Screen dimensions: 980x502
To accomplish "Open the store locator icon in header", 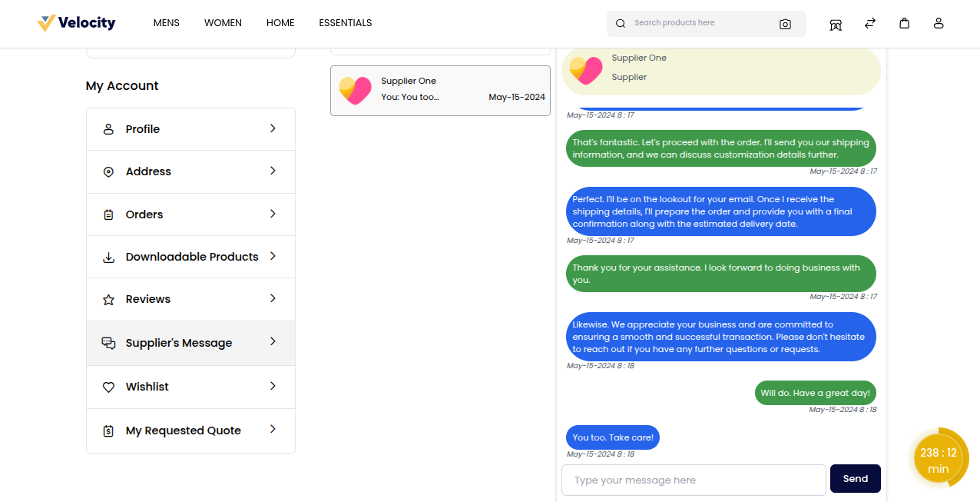I will click(836, 24).
